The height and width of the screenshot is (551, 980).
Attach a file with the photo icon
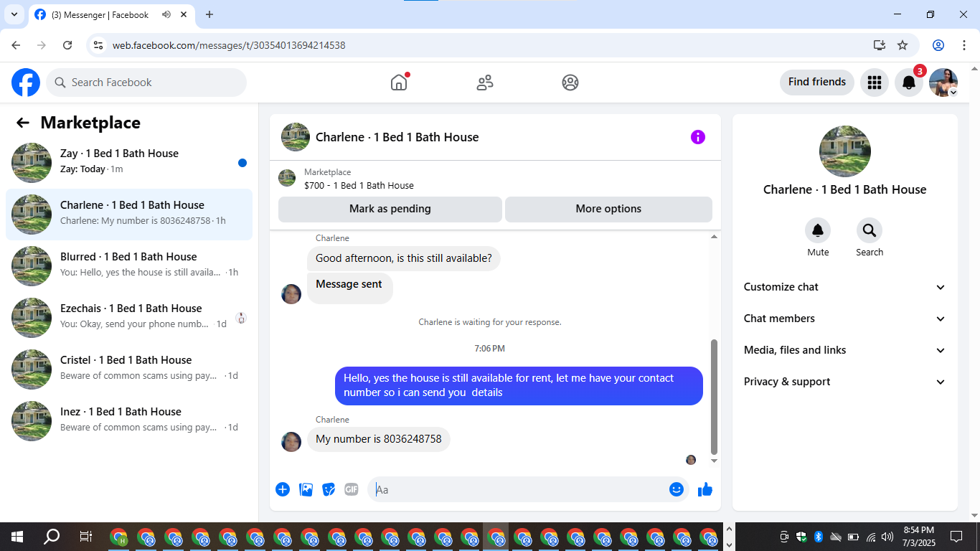point(306,489)
